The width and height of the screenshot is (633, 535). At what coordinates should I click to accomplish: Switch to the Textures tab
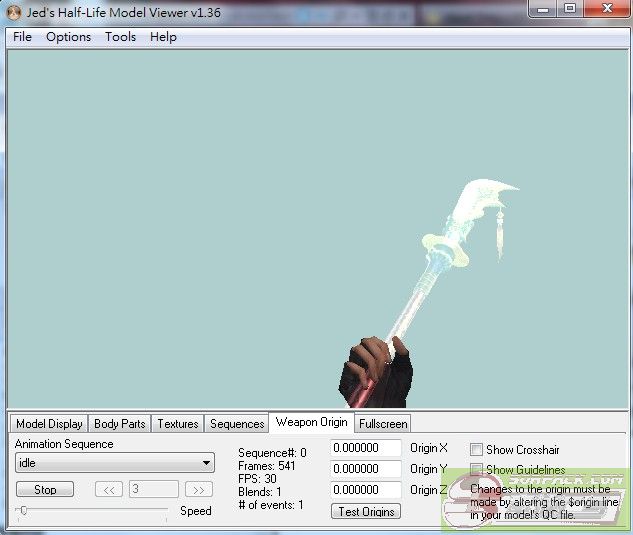[178, 424]
